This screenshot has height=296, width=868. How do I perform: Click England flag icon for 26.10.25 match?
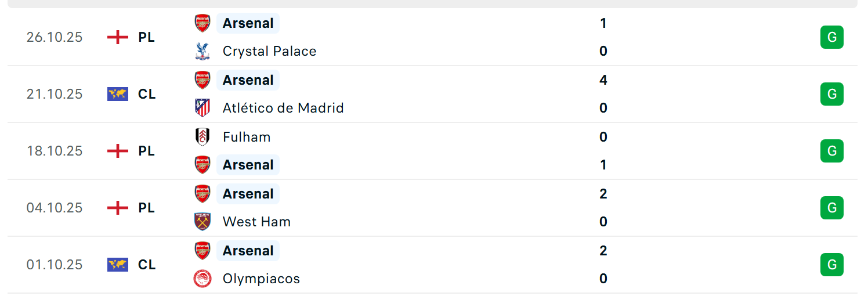point(118,37)
